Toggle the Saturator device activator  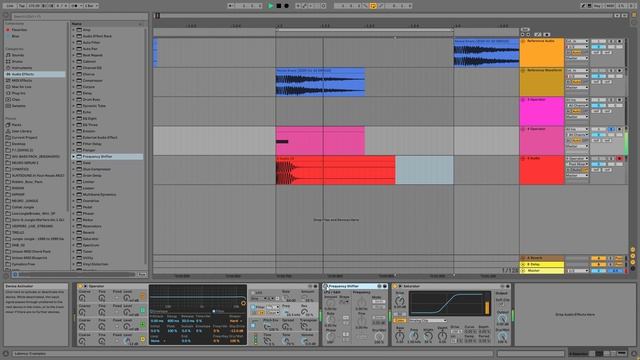point(395,287)
